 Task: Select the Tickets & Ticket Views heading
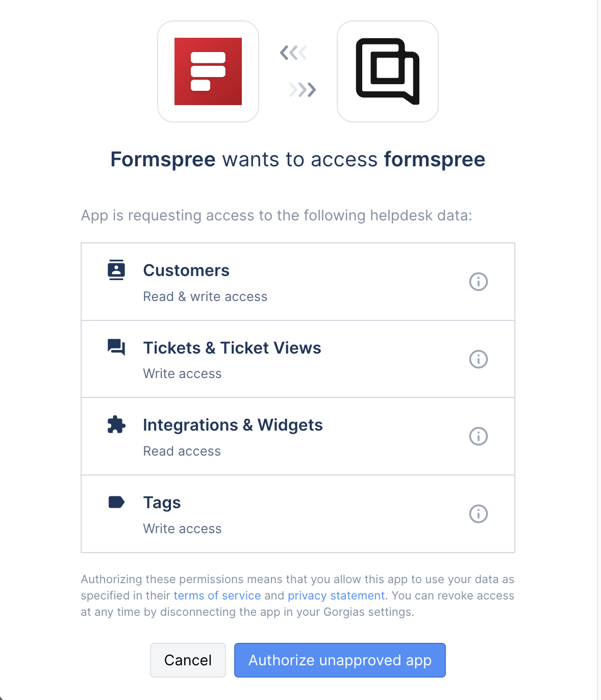coord(232,348)
